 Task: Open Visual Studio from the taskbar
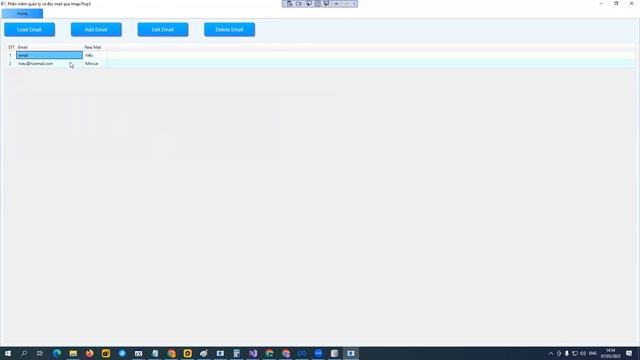coord(253,353)
